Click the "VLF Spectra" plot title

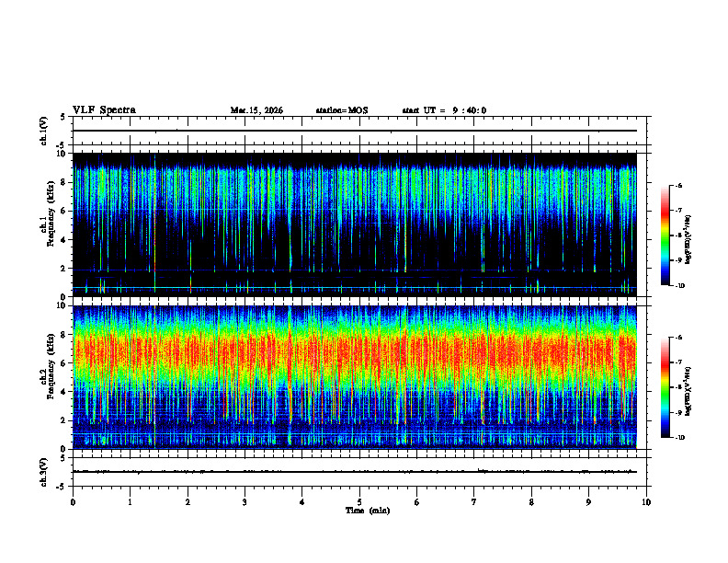105,110
